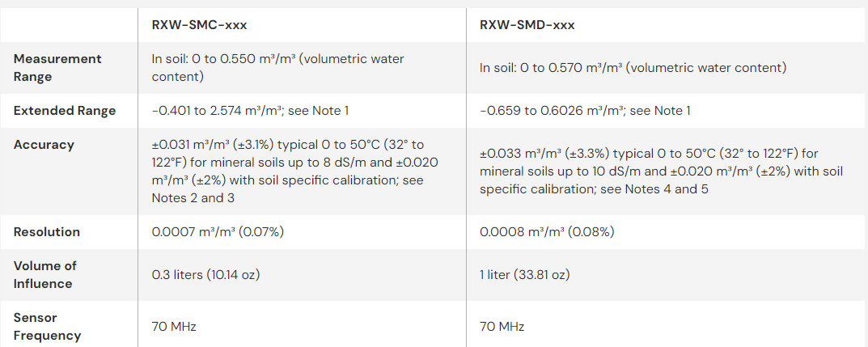Select the 0.0008 m³/m³ (0.08%) resolution value
Screen dimensions: 868x347
[x=547, y=232]
